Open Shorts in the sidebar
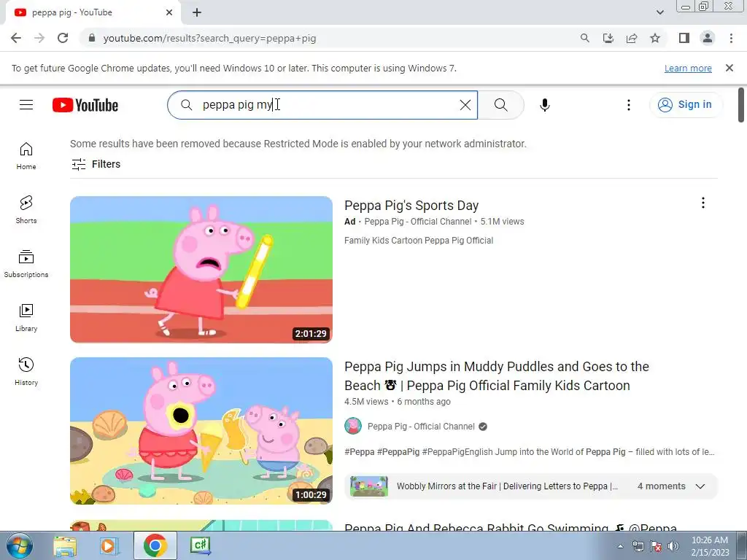The width and height of the screenshot is (747, 560). [26, 209]
